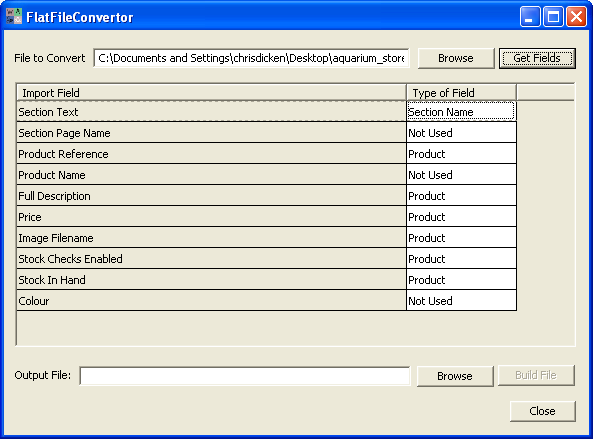Open Type of Field for Section Text row
593x439 pixels.
click(461, 112)
